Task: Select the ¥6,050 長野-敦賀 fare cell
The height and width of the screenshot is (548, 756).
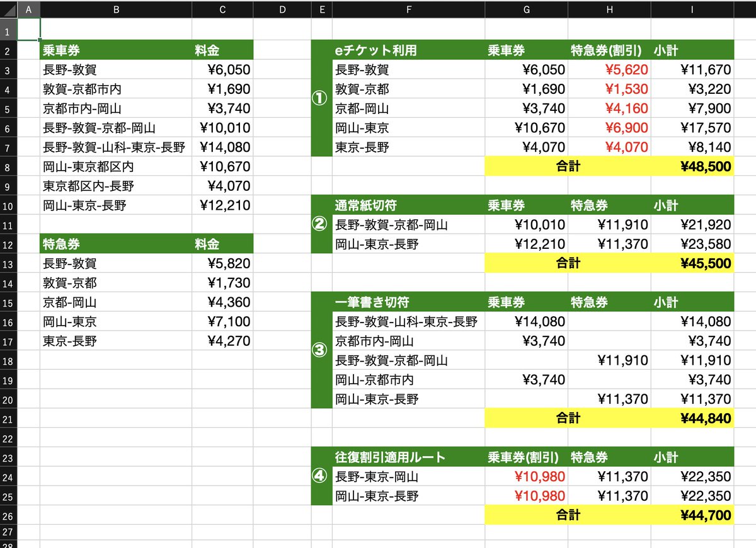Action: click(222, 69)
